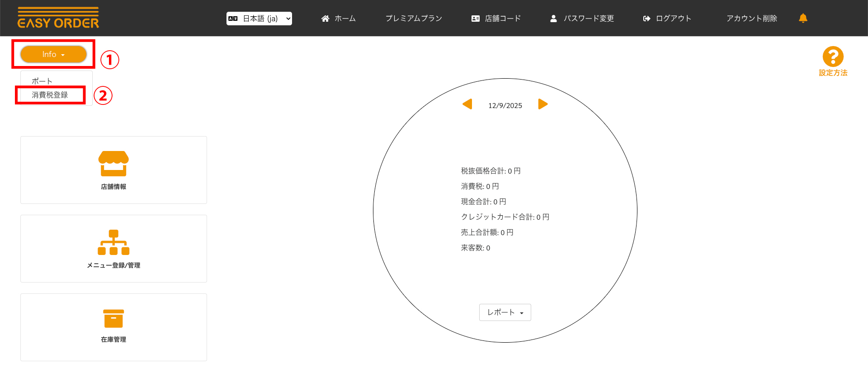This screenshot has height=368, width=868.
Task: Go to previous date with left arrow
Action: click(x=467, y=104)
